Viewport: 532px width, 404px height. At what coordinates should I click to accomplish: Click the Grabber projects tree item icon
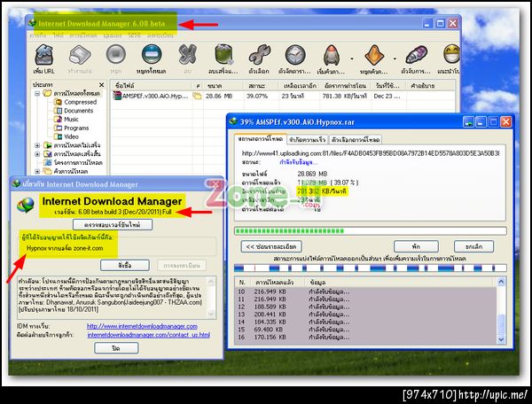click(48, 163)
